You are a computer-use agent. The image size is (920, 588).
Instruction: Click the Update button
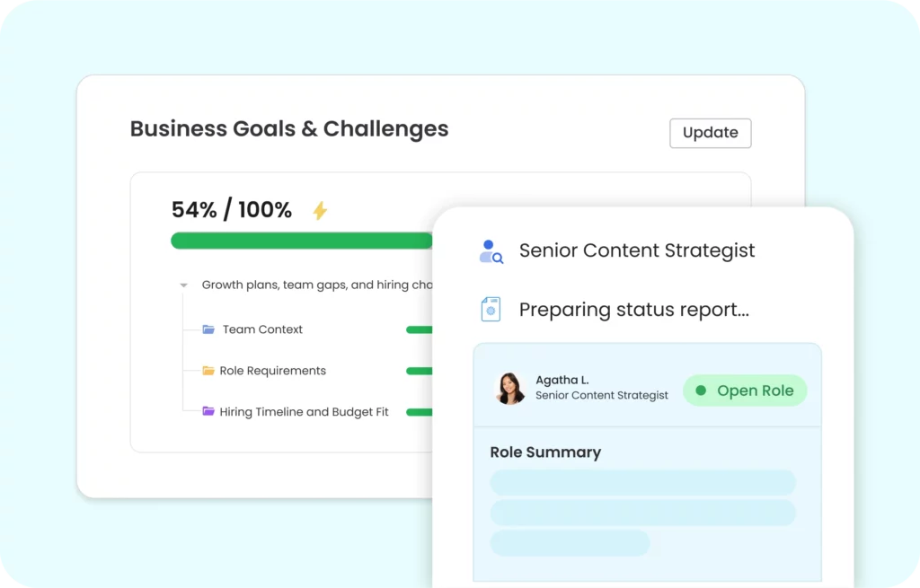(710, 133)
